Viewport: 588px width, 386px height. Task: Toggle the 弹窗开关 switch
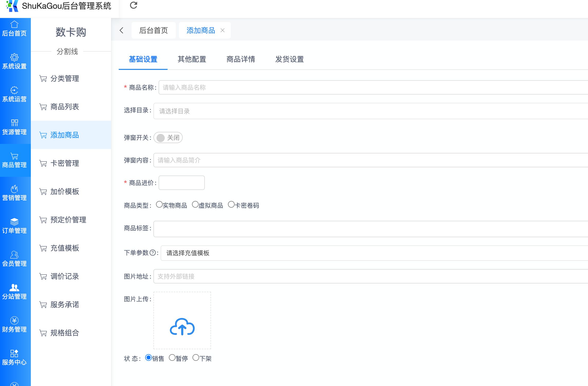(x=168, y=137)
